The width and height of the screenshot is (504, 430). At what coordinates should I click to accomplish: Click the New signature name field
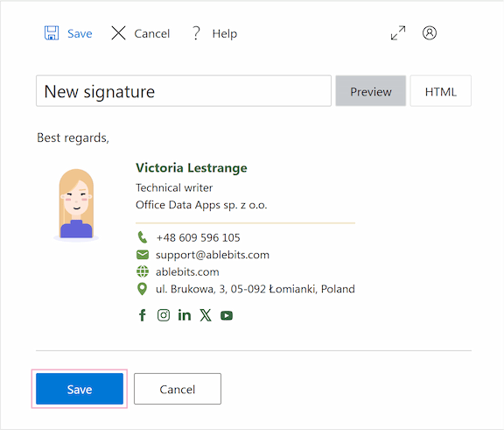(184, 91)
